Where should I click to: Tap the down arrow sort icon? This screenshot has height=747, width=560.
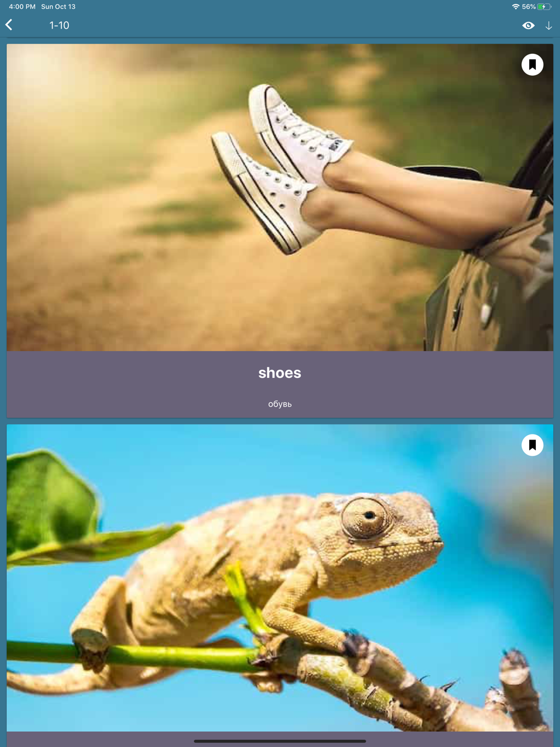(549, 26)
